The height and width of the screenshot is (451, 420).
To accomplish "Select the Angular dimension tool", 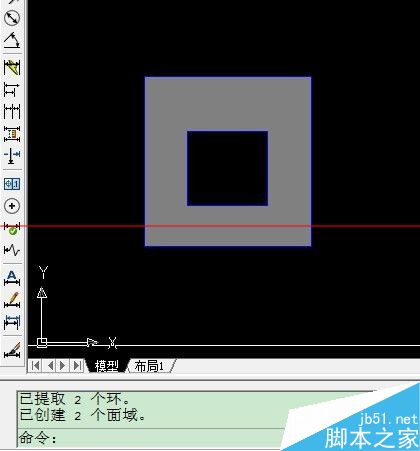I will (x=12, y=40).
